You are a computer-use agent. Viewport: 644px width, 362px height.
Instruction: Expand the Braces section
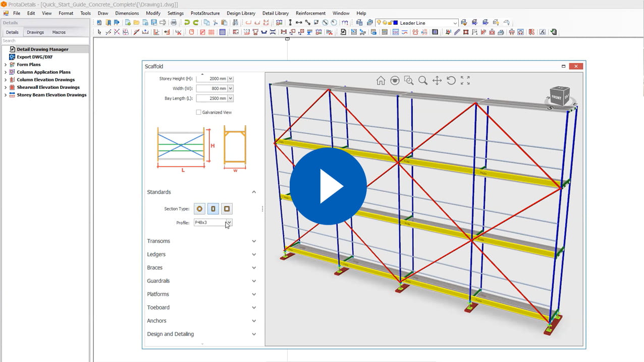click(x=254, y=268)
